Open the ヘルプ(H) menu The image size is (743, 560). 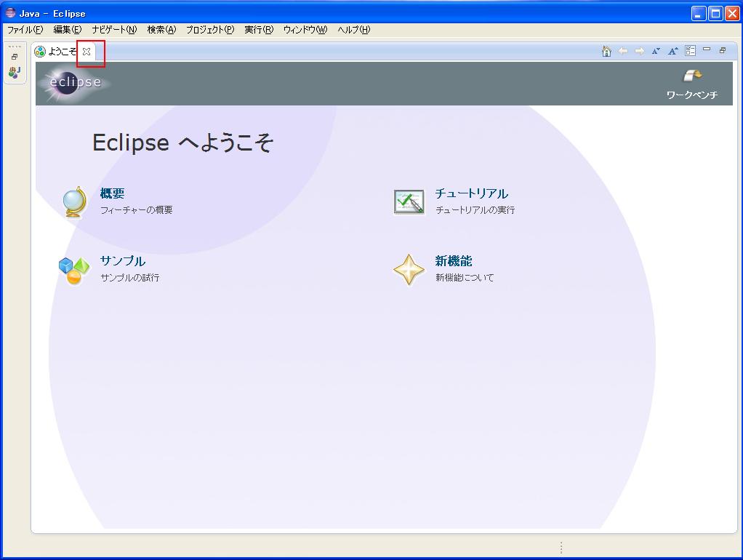tap(354, 30)
